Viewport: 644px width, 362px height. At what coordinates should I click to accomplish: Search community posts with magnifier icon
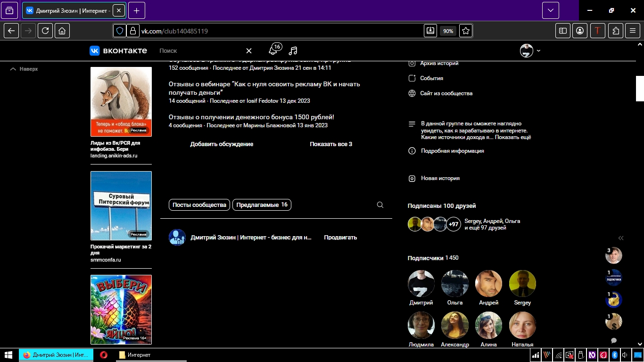point(380,205)
